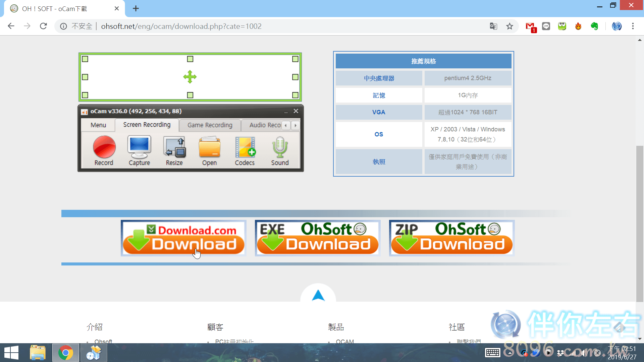This screenshot has width=644, height=362.
Task: Reload the current page
Action: point(43,26)
